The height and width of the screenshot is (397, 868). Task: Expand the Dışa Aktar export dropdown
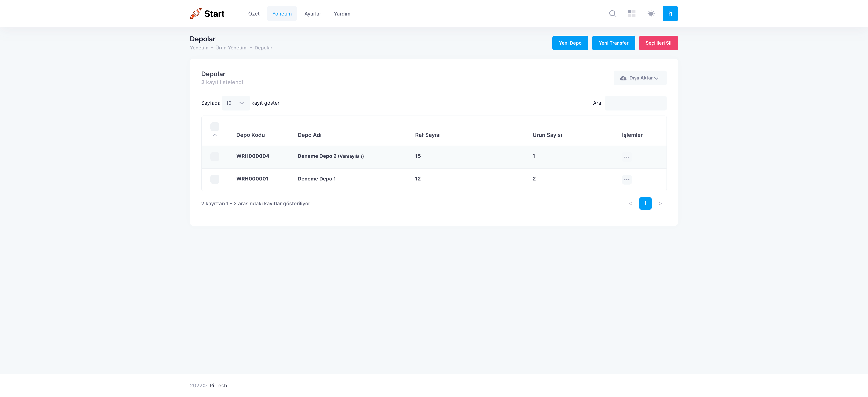pos(640,78)
